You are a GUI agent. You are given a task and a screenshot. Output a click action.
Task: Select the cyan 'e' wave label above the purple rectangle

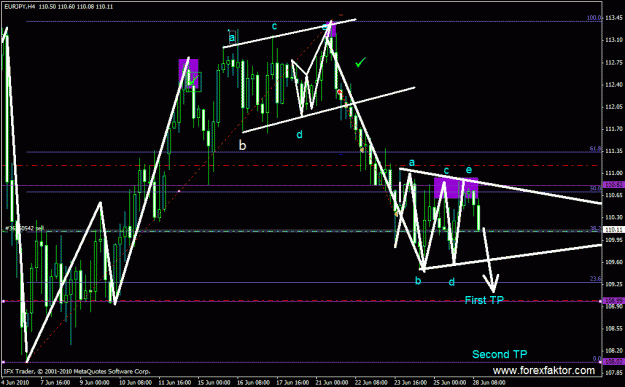tap(469, 171)
